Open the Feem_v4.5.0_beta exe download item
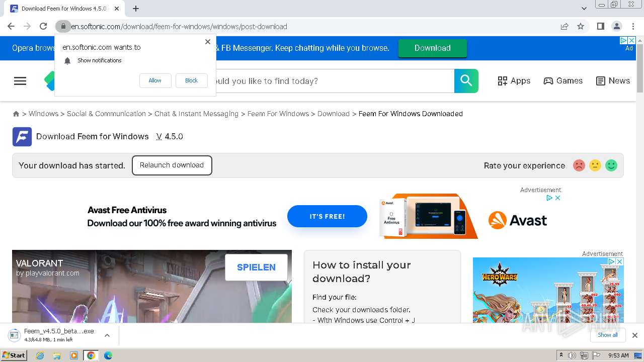The height and width of the screenshot is (362, 644). pyautogui.click(x=52, y=335)
